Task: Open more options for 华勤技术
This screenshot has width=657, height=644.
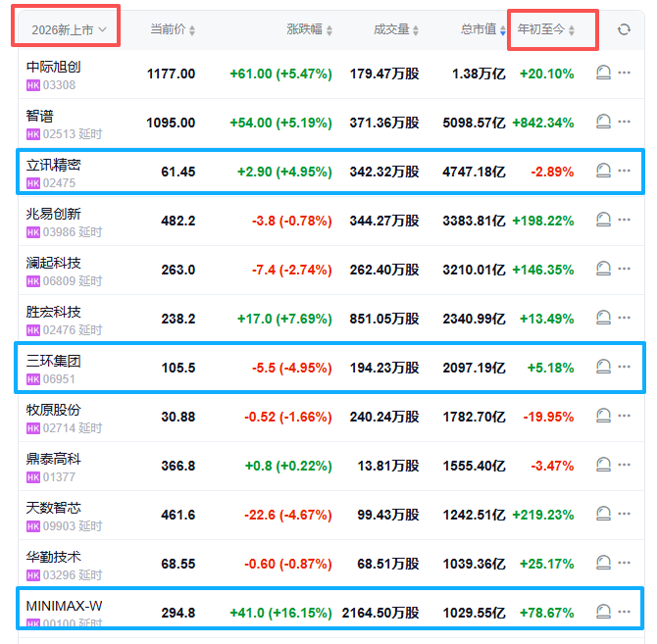Action: coord(625,563)
